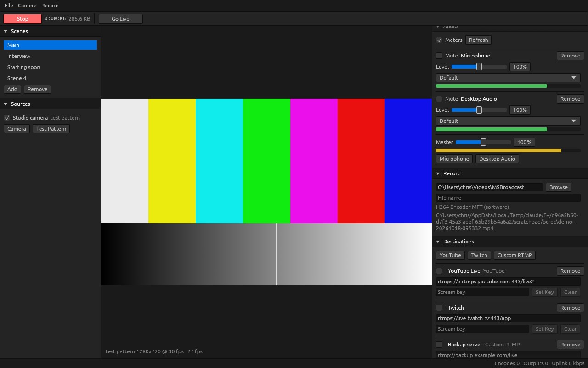588x368 pixels.
Task: Open the Camera menu in the menu bar
Action: pyautogui.click(x=27, y=6)
